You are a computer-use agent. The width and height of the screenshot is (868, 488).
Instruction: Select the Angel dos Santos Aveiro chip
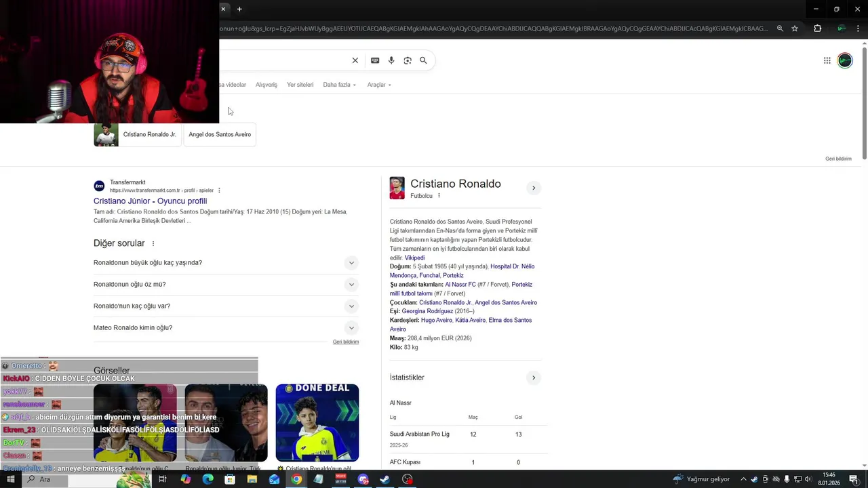[220, 134]
